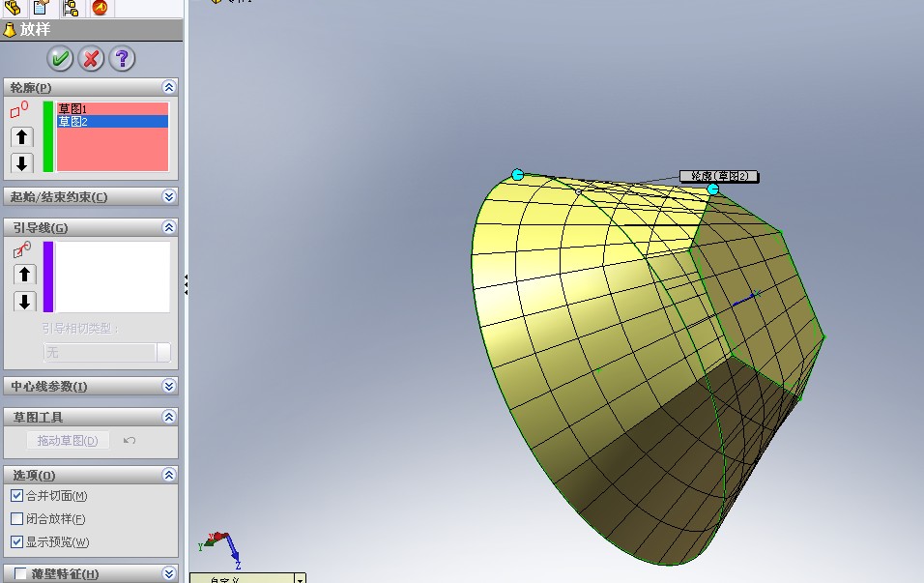924x583 pixels.
Task: Confirm the loft with green checkmark
Action: click(60, 58)
